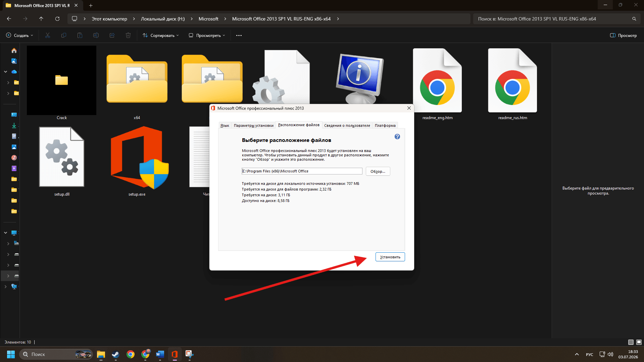This screenshot has width=644, height=362.
Task: Expand chevron after Локальный диск (H:) breadcrumb
Action: [192, 19]
